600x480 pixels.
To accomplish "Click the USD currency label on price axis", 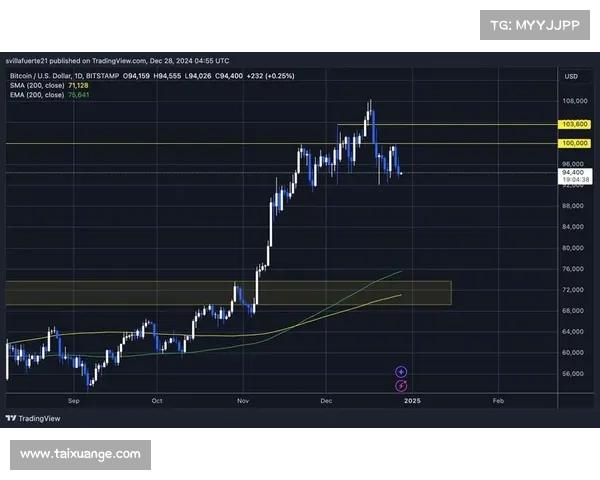I will click(x=571, y=77).
